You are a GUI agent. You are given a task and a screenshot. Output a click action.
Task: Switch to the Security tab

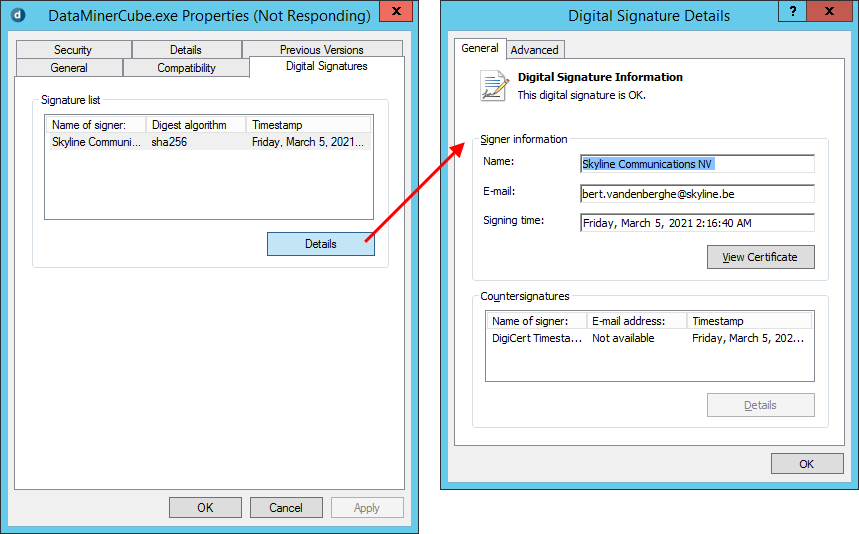coord(73,49)
